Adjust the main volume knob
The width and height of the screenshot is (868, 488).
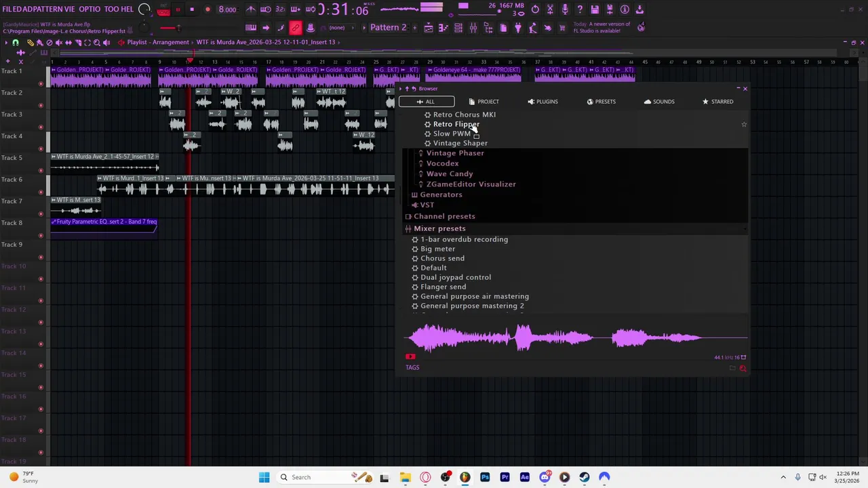pos(144,9)
